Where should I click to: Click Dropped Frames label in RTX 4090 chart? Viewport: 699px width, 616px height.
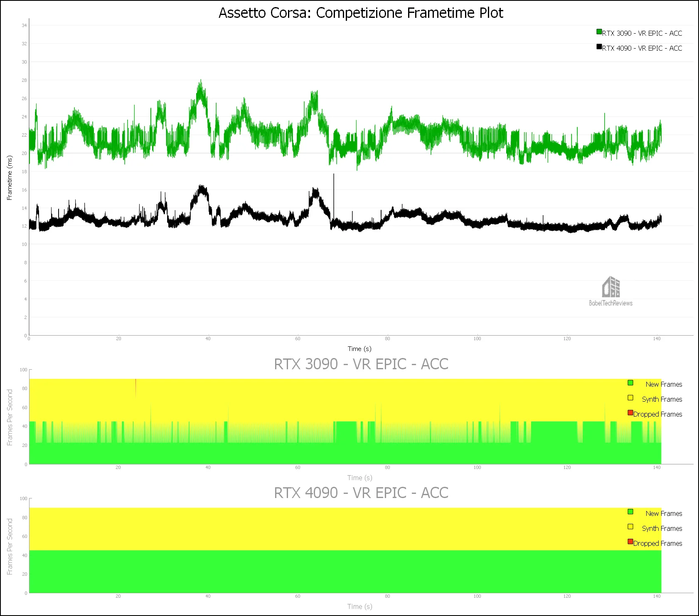[x=658, y=543]
